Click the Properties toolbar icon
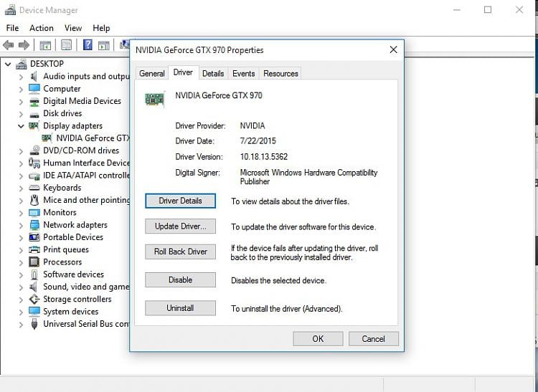Image resolution: width=538 pixels, height=392 pixels. (66, 45)
